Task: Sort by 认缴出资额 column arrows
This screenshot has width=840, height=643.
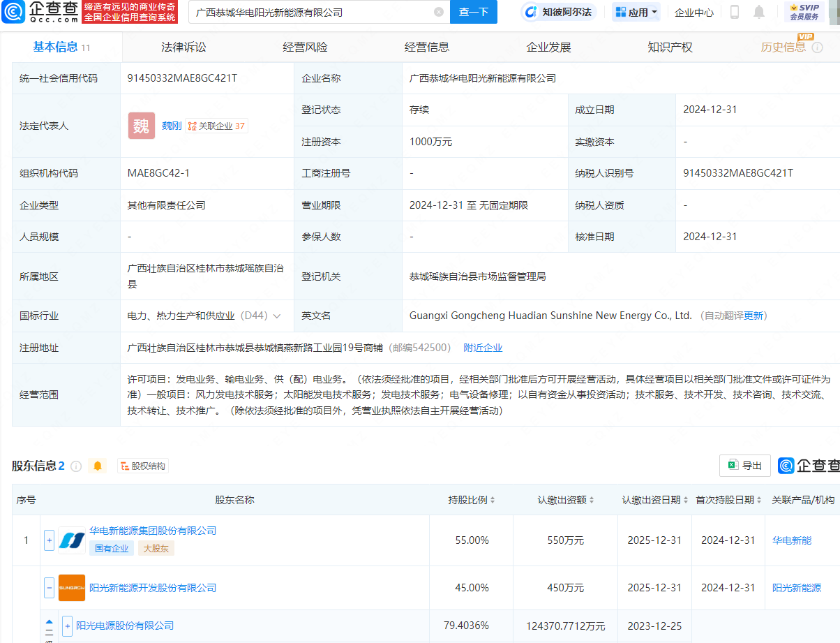Action: 592,500
